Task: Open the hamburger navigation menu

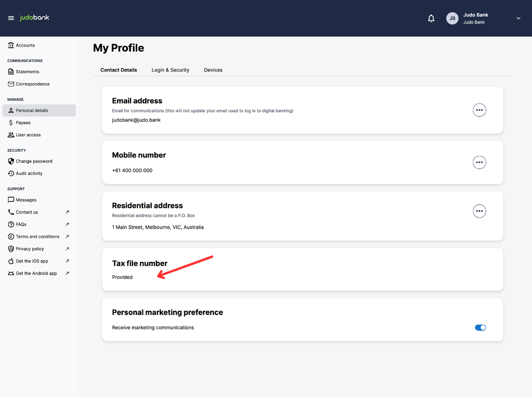Action: pos(11,18)
